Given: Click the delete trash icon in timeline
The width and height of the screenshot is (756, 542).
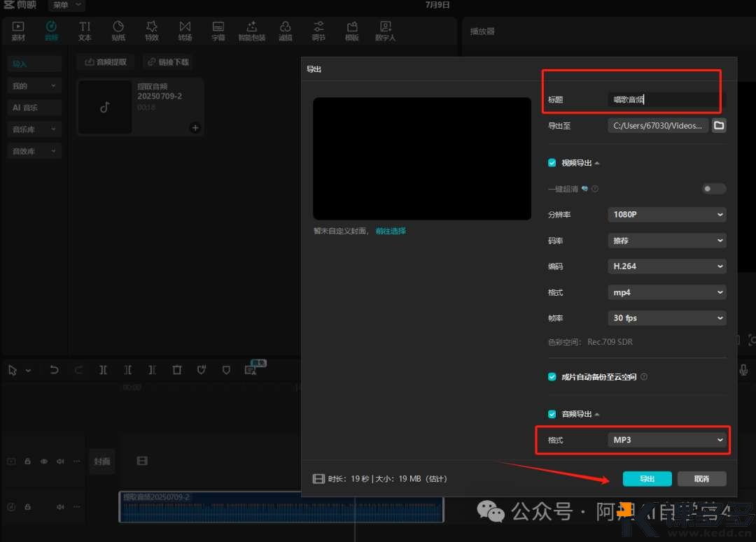Looking at the screenshot, I should pyautogui.click(x=177, y=370).
